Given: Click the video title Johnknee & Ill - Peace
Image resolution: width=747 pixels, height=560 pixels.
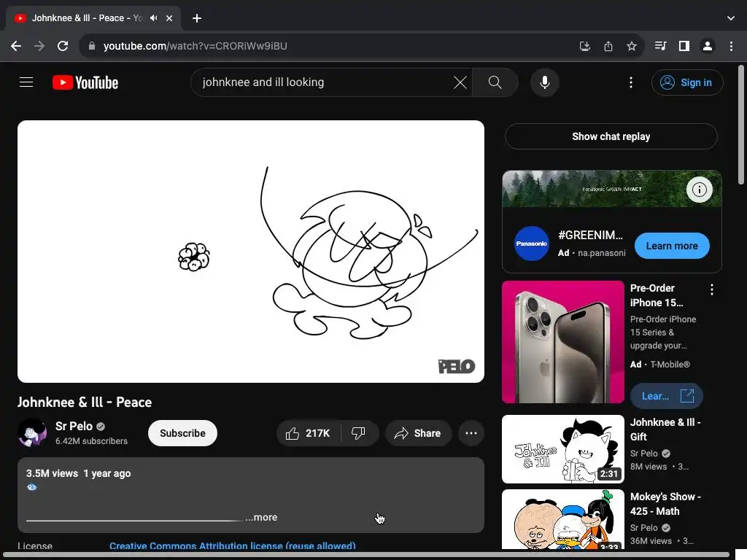Looking at the screenshot, I should coord(85,402).
